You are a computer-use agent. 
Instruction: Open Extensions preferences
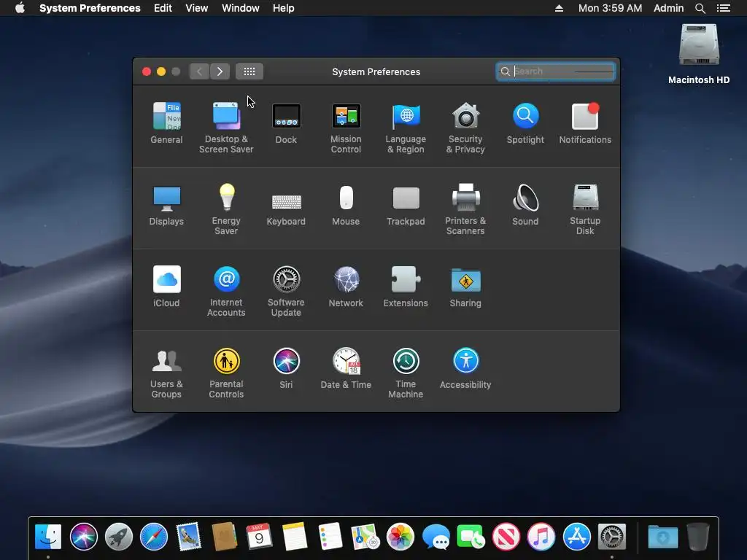coord(406,287)
